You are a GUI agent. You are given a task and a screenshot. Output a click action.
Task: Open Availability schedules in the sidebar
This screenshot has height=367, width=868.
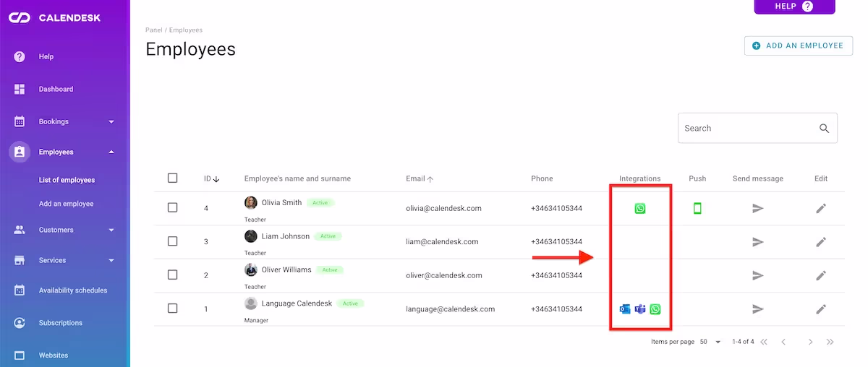point(72,290)
